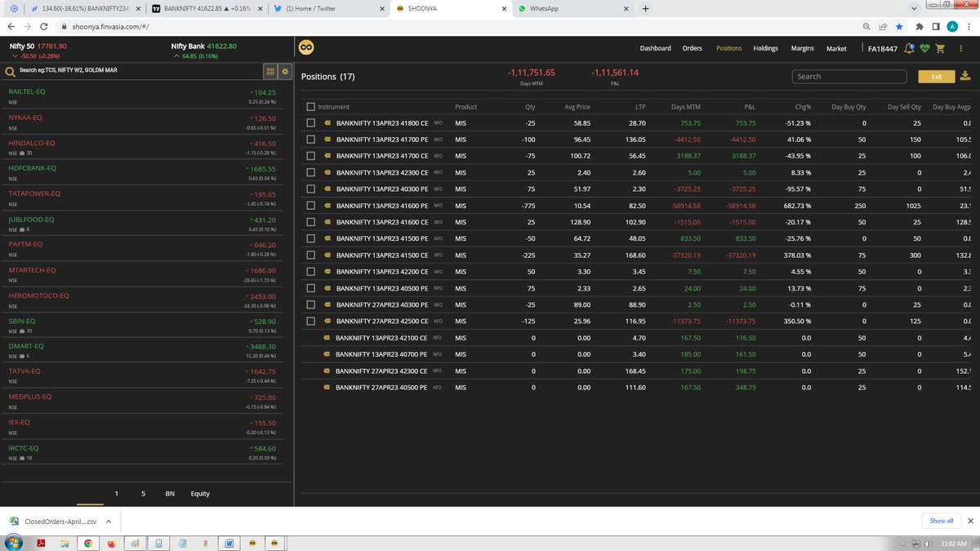980x551 pixels.
Task: Click the Chrome zoom magnifier icon
Action: (x=868, y=26)
